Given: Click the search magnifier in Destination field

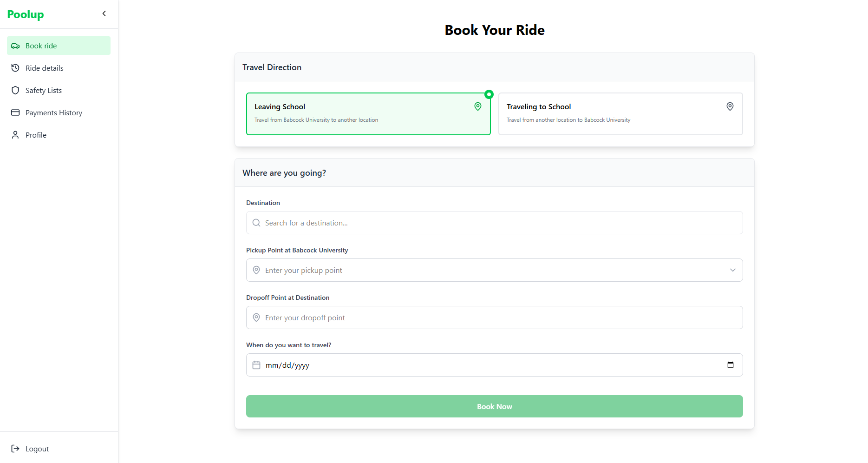Looking at the screenshot, I should click(256, 223).
